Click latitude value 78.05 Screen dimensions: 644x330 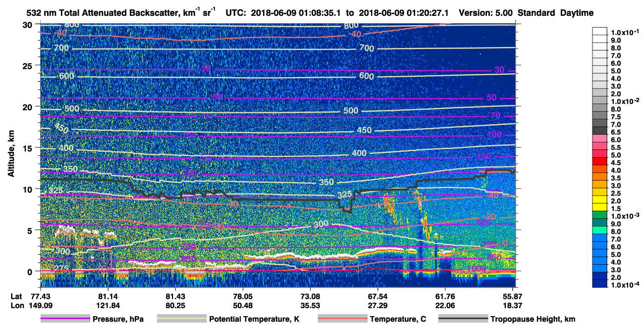coord(242,295)
